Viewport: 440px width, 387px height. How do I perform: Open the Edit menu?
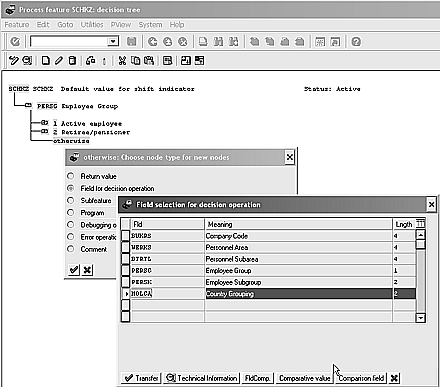43,25
